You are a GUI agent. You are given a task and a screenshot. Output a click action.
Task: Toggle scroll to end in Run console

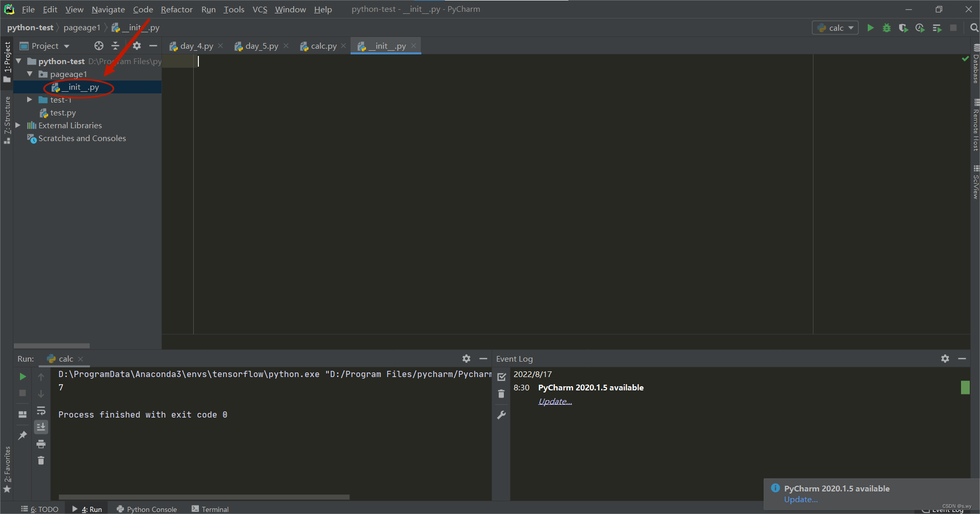point(41,427)
